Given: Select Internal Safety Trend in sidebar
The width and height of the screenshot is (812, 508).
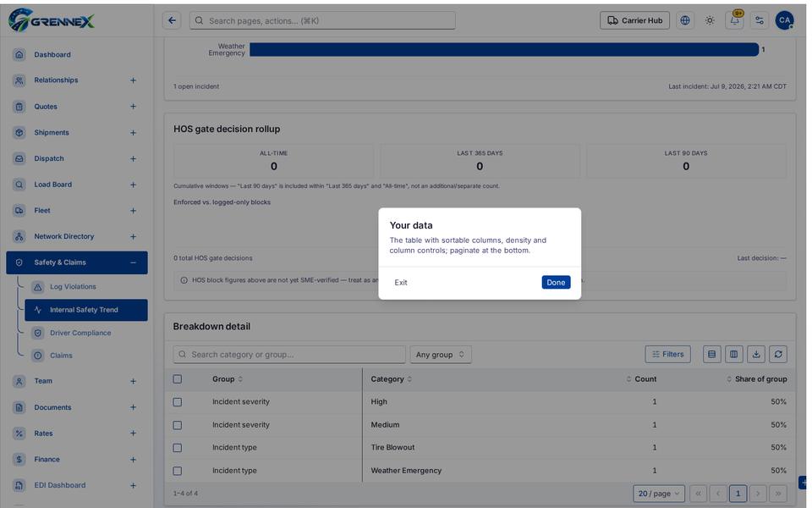Looking at the screenshot, I should click(86, 310).
